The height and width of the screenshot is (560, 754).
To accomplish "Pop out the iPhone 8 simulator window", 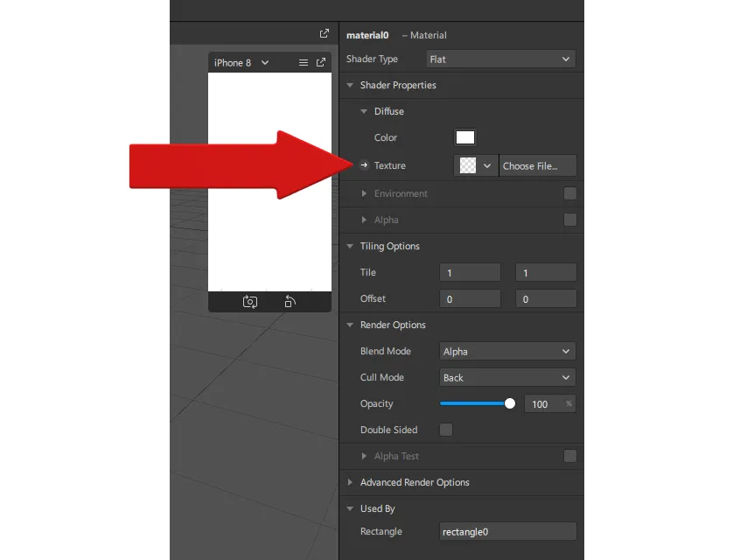I will click(321, 62).
